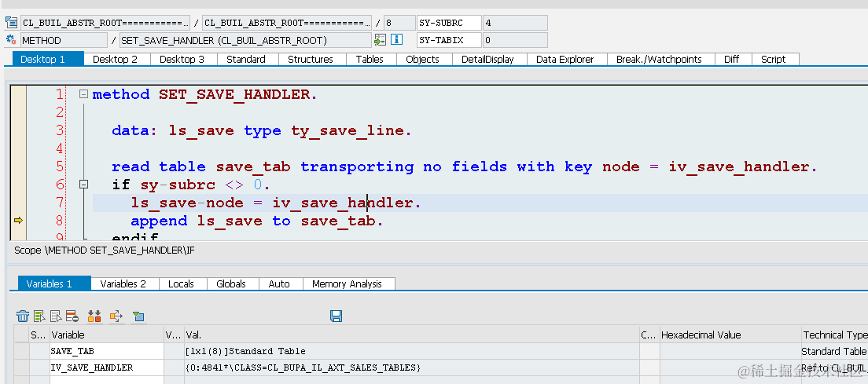
Task: Open the Break./Watchpoints tab
Action: (660, 59)
